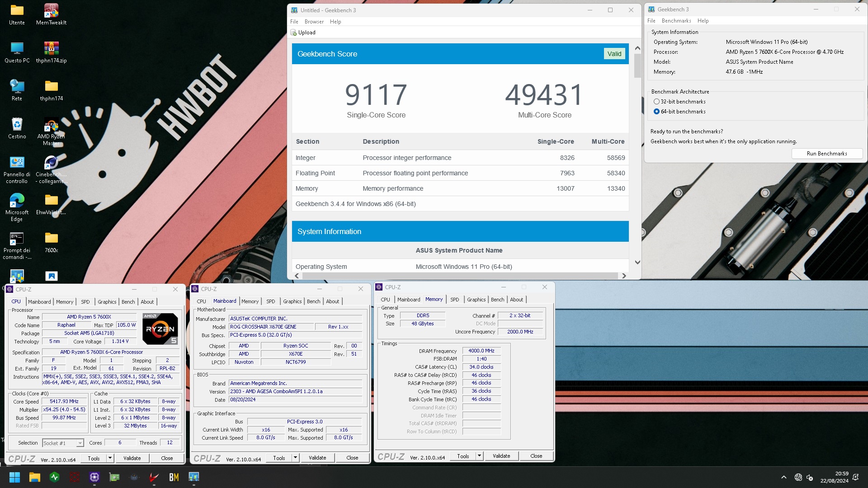Switch to CPU tab in Memory CPU-Z window
The width and height of the screenshot is (868, 488).
point(385,300)
